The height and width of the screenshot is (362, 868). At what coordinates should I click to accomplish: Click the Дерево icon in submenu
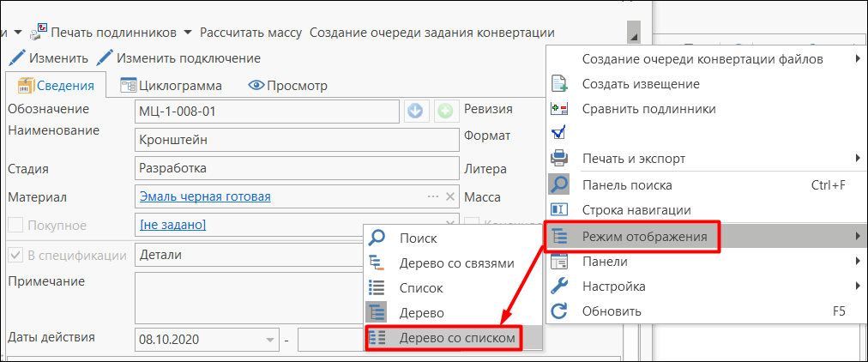(x=377, y=313)
